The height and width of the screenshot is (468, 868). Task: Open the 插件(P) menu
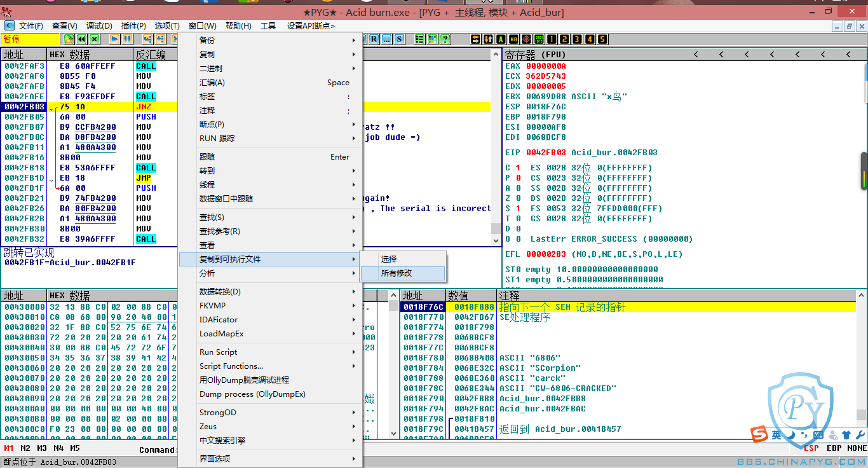(x=133, y=26)
